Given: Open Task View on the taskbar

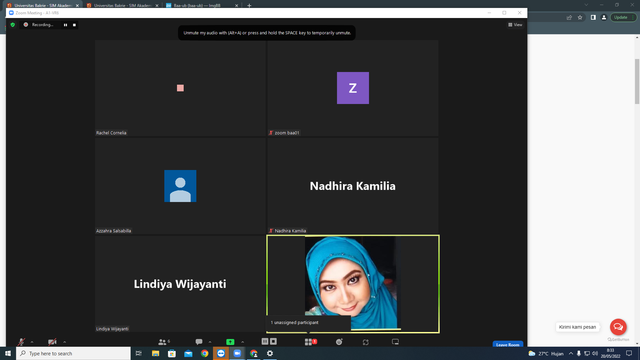Looking at the screenshot, I should (139, 353).
